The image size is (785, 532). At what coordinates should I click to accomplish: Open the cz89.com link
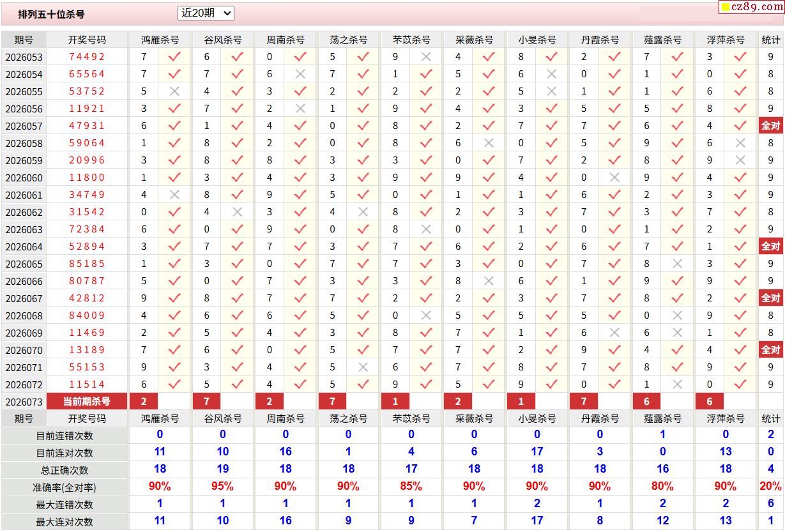(x=751, y=7)
